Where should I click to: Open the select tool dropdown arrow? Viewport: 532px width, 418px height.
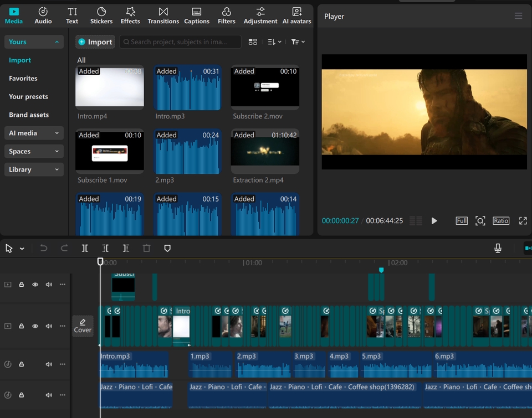point(22,249)
